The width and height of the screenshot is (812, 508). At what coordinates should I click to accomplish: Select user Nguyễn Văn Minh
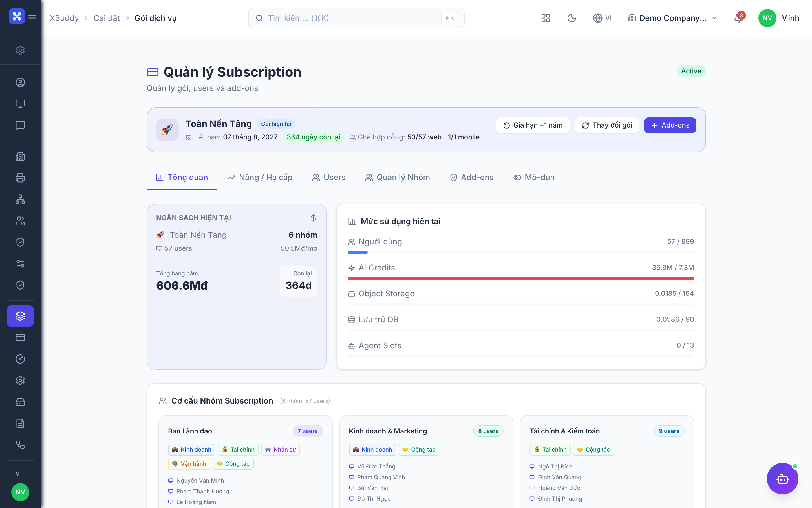pyautogui.click(x=200, y=481)
